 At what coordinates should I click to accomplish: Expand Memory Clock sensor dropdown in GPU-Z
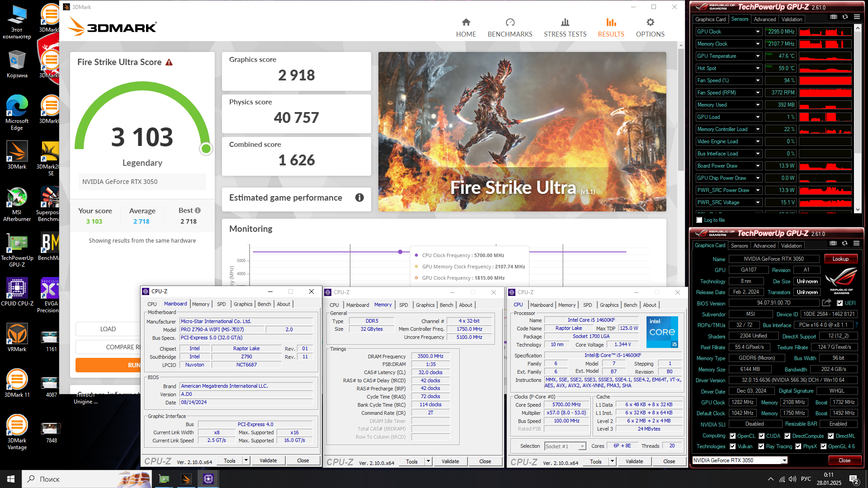click(758, 44)
